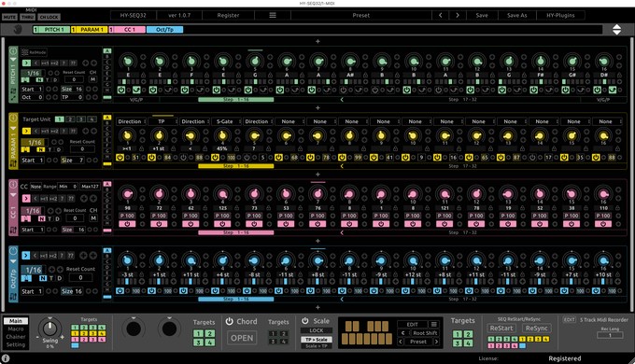Click the PITCH 1 track info icon
The image size is (635, 364).
coord(13,51)
